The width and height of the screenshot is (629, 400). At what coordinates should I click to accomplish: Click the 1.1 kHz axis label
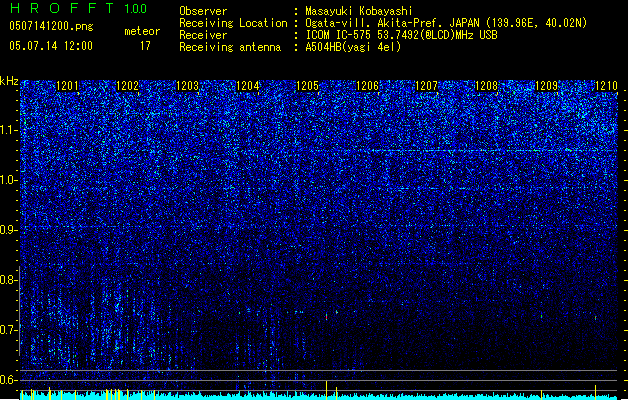8,130
